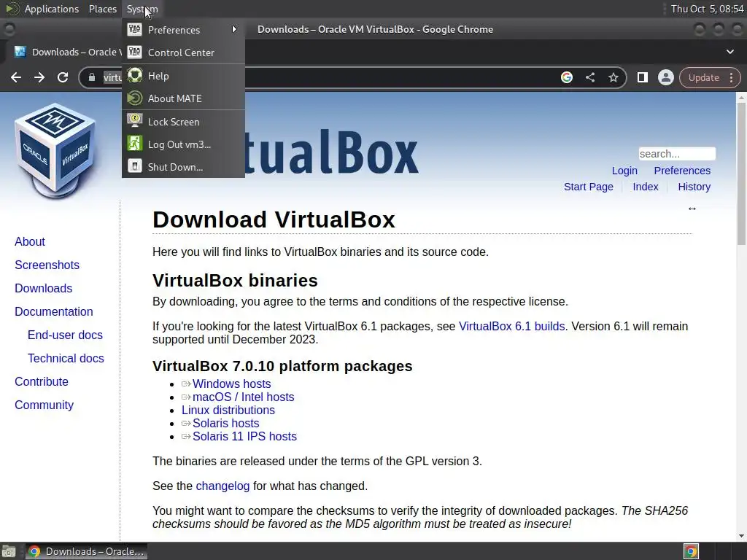Bookmark the page with the star icon
Viewport: 747px width, 560px height.
pyautogui.click(x=613, y=77)
